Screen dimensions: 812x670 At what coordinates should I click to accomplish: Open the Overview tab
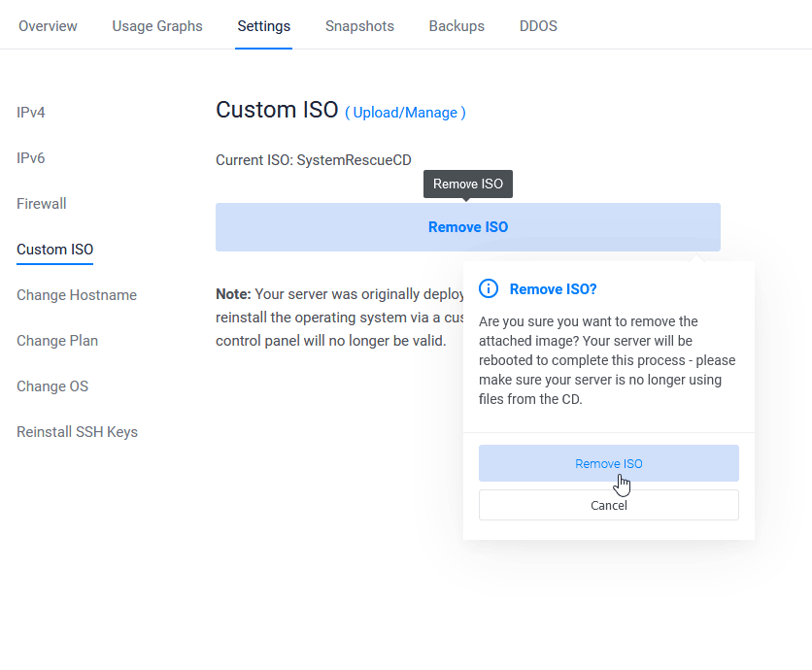tap(48, 26)
